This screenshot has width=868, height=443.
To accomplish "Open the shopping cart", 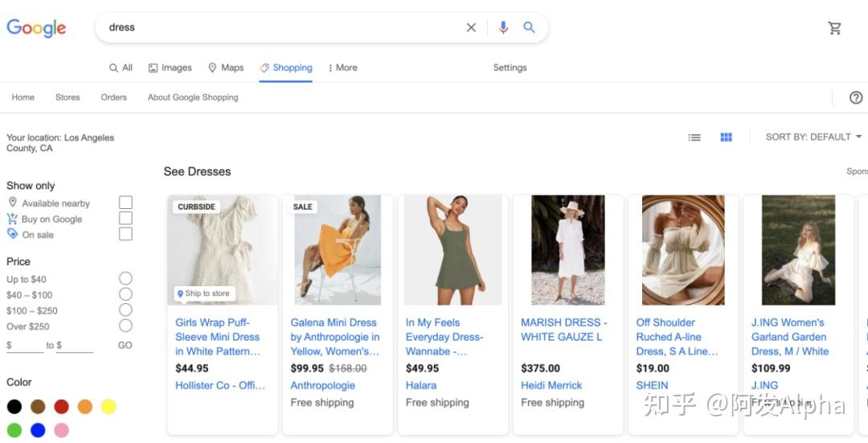I will click(835, 28).
